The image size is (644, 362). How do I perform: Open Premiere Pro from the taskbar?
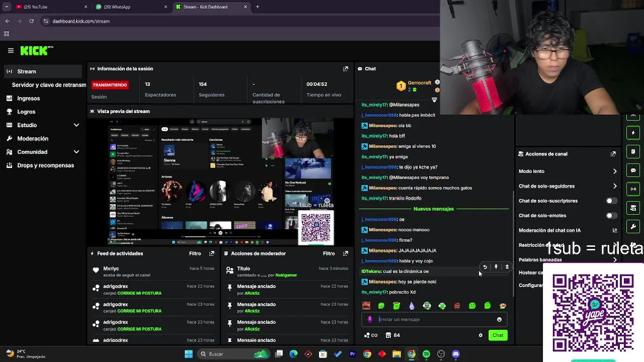coord(353,354)
